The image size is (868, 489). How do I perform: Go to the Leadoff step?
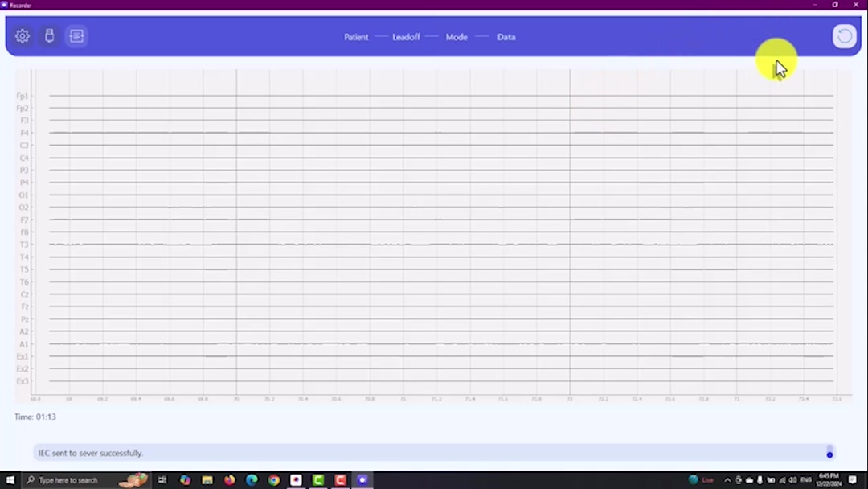[406, 37]
